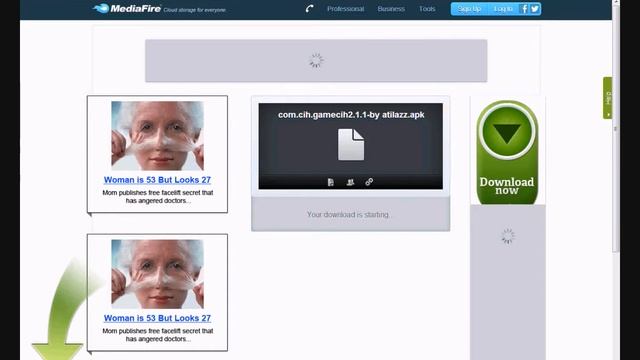Open the green Help side tab
This screenshot has height=360, width=640.
pyautogui.click(x=607, y=98)
